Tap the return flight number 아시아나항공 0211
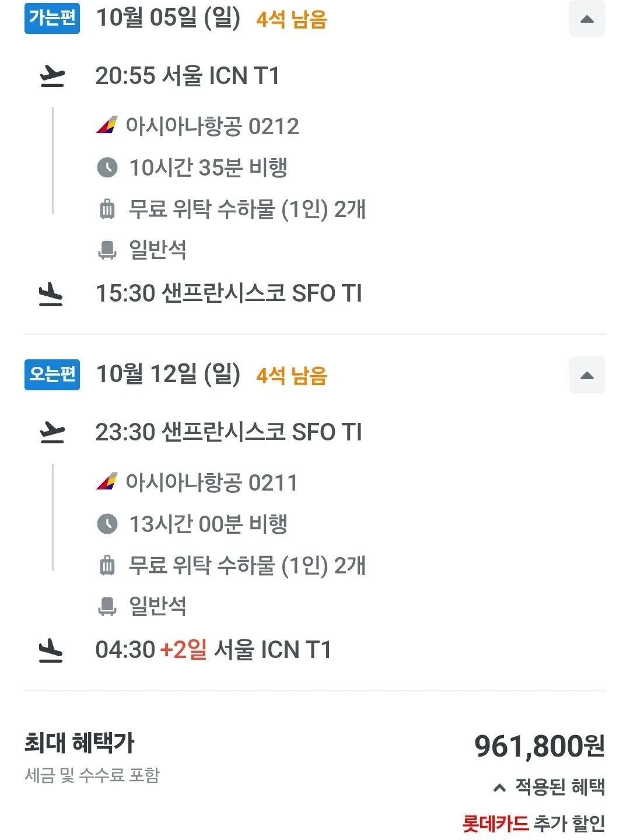 pos(212,482)
